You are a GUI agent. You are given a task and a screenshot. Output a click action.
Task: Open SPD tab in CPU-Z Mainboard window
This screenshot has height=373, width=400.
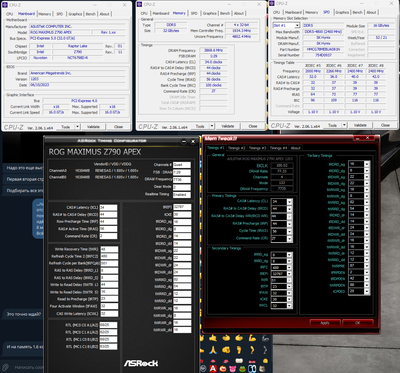click(x=60, y=14)
